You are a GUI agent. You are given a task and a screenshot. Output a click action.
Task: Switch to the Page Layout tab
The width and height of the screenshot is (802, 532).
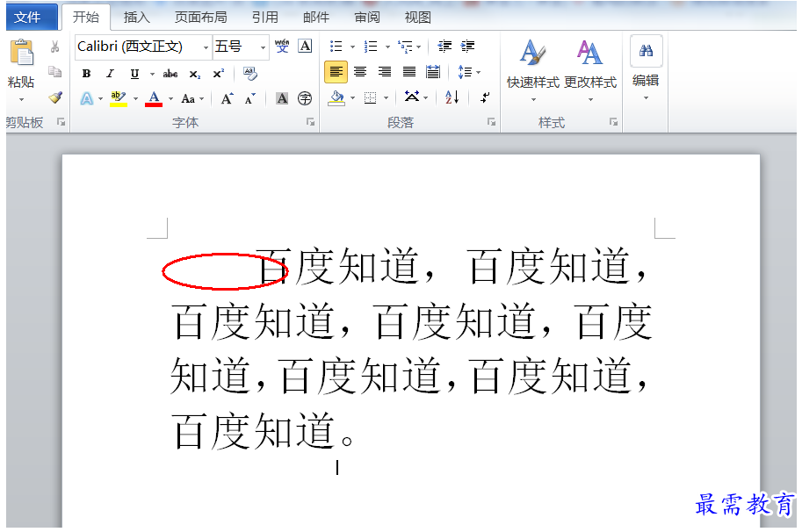(x=200, y=18)
